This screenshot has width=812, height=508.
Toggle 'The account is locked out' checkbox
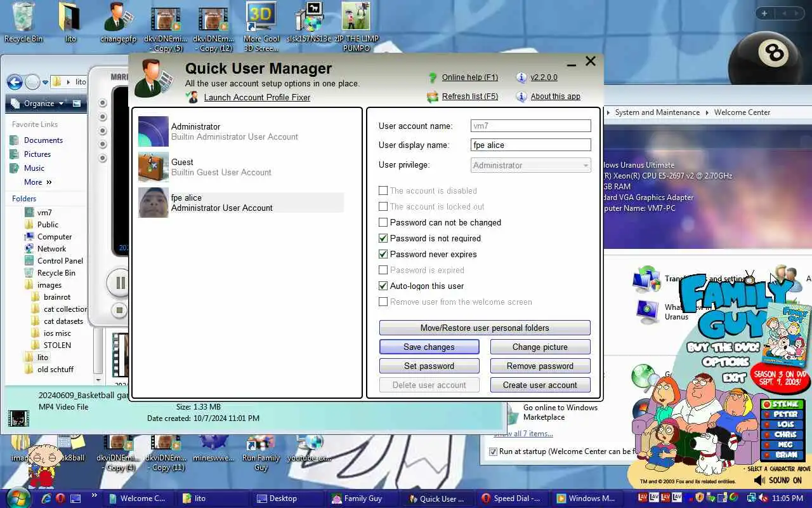383,206
